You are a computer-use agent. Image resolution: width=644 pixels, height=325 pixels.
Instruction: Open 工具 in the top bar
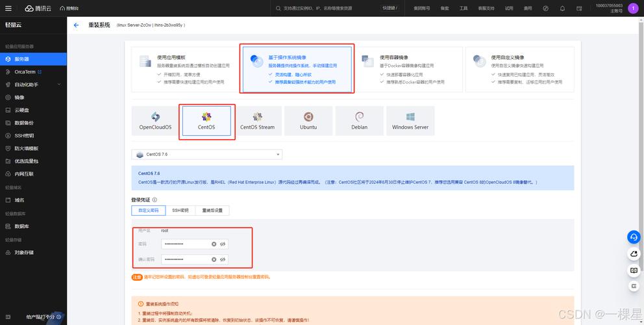(464, 8)
